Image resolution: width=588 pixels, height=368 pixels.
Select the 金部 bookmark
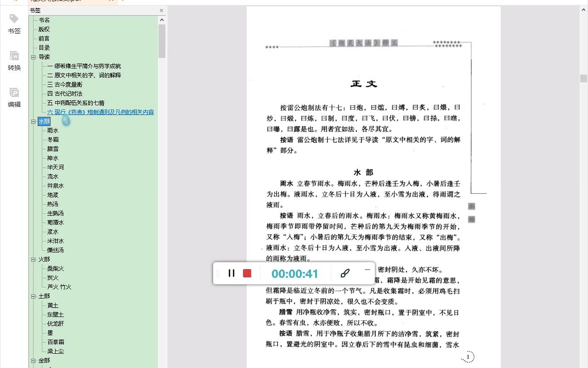[44, 360]
